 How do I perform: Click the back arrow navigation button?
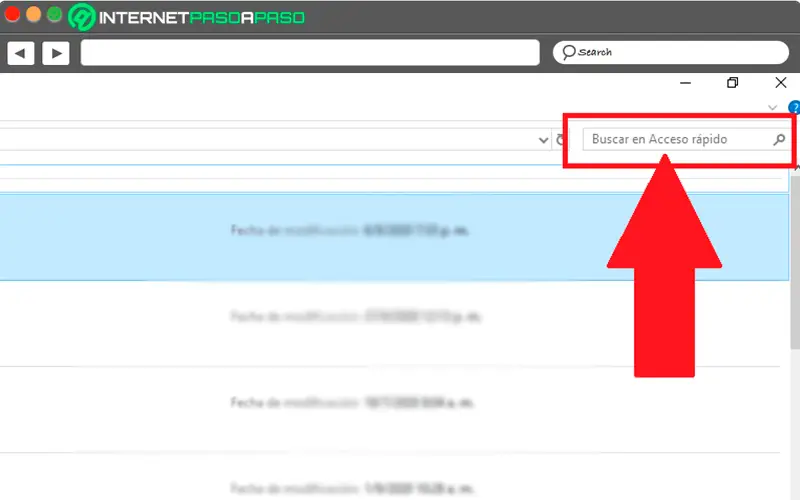point(21,53)
